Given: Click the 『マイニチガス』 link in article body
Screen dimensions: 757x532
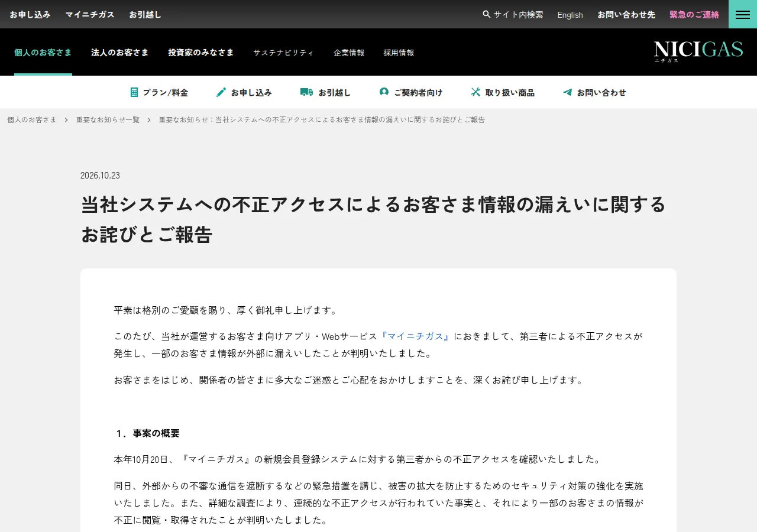Looking at the screenshot, I should pos(416,336).
